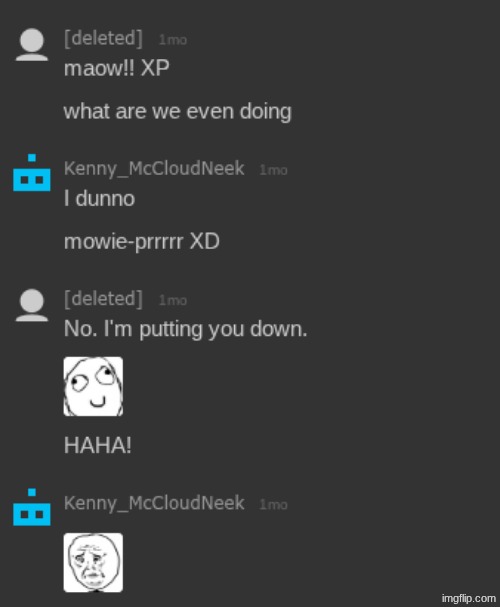Click the [deleted] username above 'No. I'm putting'
500x607 pixels.
point(103,299)
